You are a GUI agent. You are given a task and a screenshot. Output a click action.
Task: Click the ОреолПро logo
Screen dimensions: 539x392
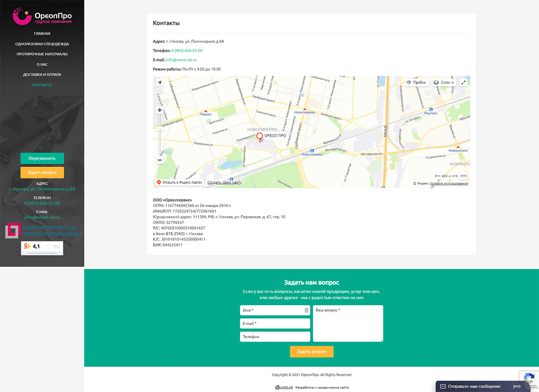click(x=42, y=16)
